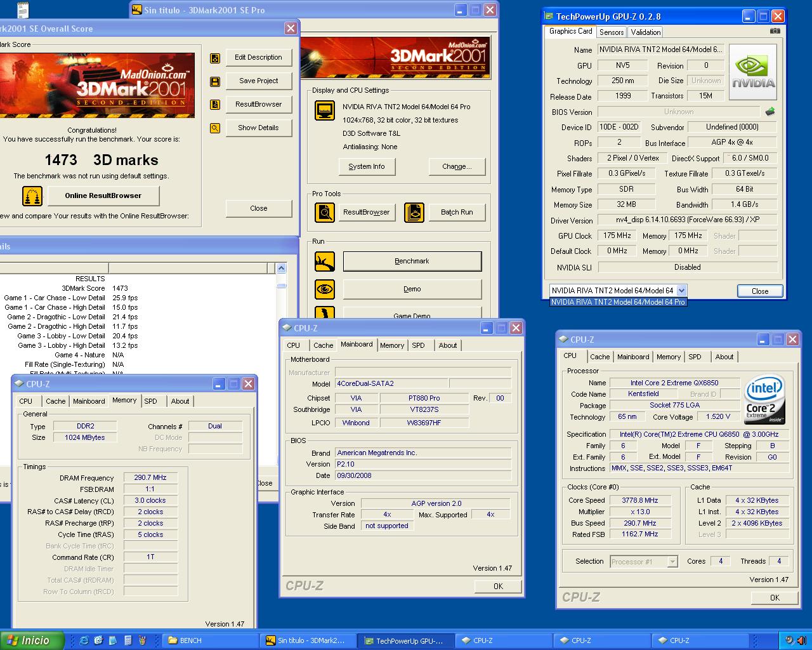Click the Change... settings button

coord(457,167)
